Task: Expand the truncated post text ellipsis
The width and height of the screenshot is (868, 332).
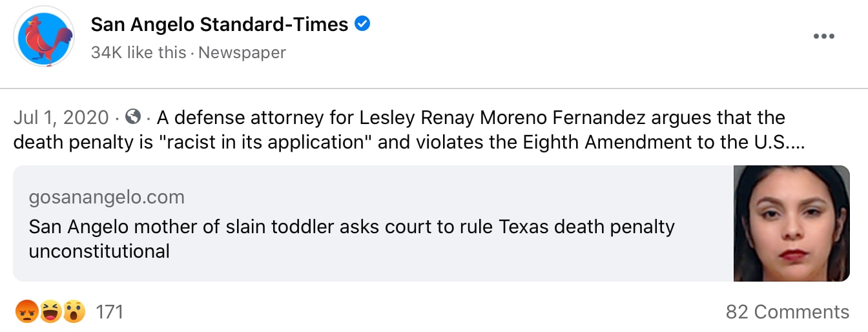Action: click(796, 142)
